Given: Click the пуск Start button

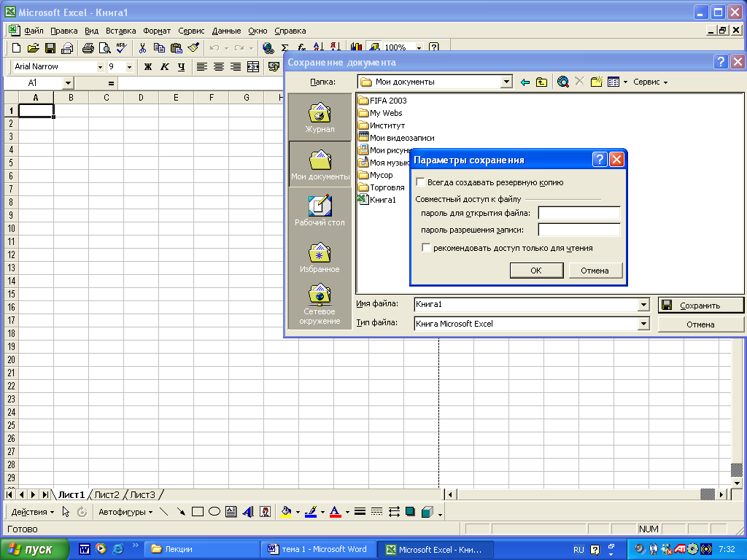Looking at the screenshot, I should (x=34, y=550).
